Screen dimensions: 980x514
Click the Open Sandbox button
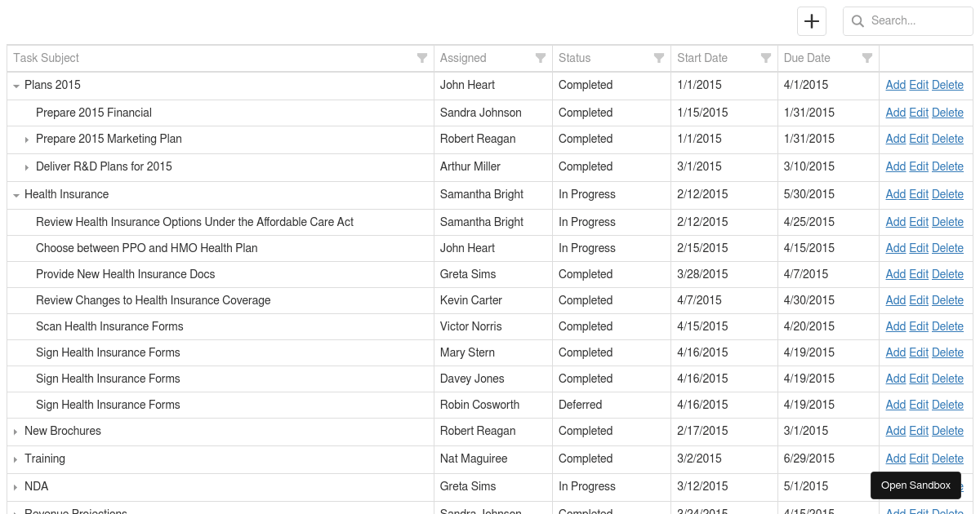point(915,485)
